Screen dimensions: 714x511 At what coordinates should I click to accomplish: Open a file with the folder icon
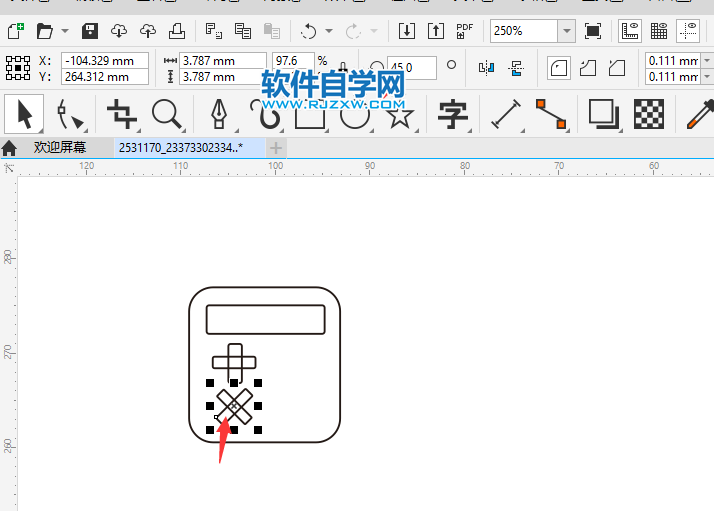tap(45, 31)
